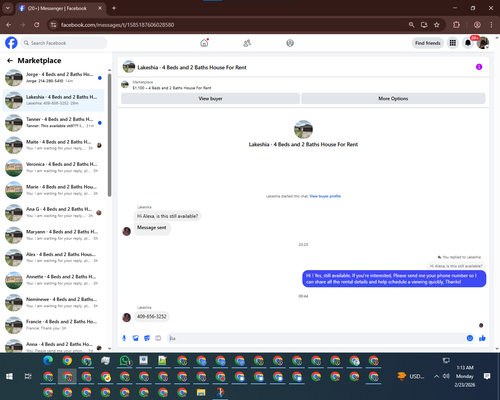Viewport: 500px width, 400px height.
Task: Open Maite's conversation
Action: [53, 145]
